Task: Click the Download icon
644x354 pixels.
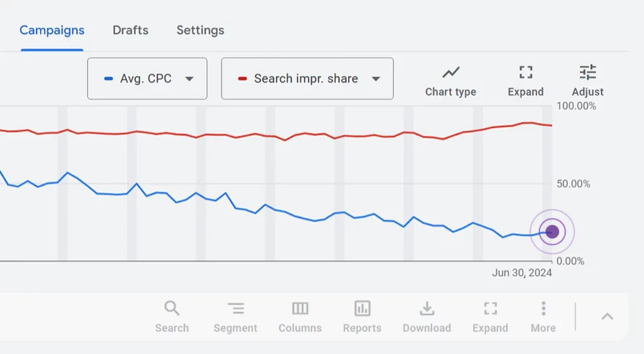Action: (x=427, y=308)
